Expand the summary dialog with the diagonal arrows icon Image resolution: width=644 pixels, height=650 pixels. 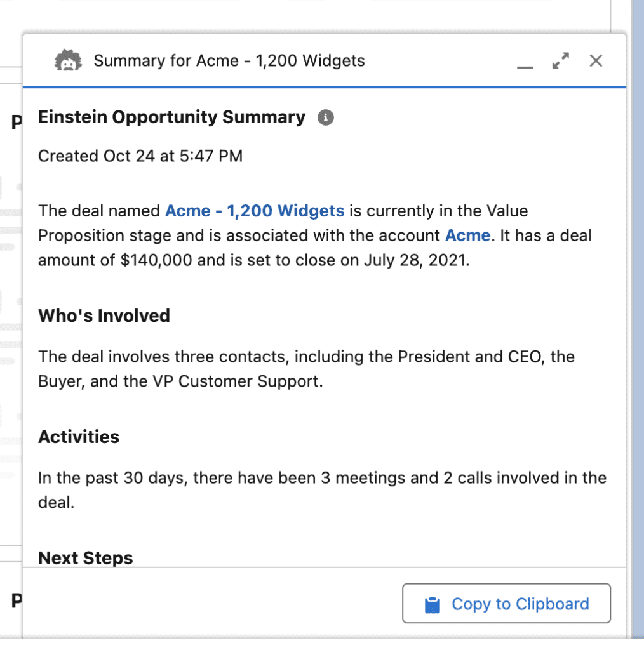(x=560, y=61)
